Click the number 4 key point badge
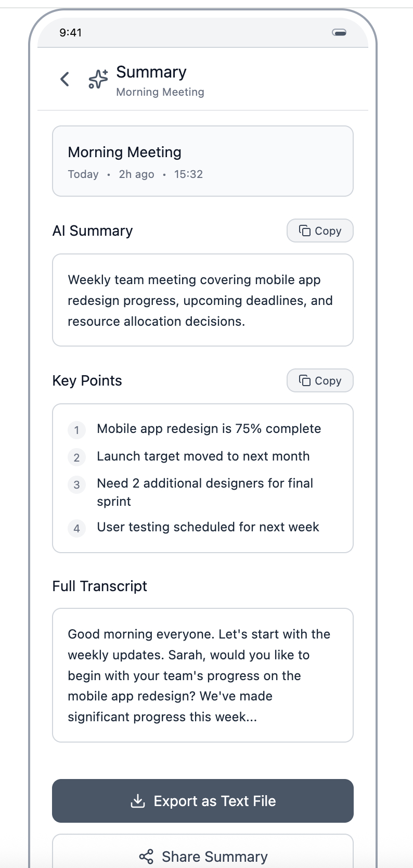The image size is (413, 868). click(x=76, y=529)
